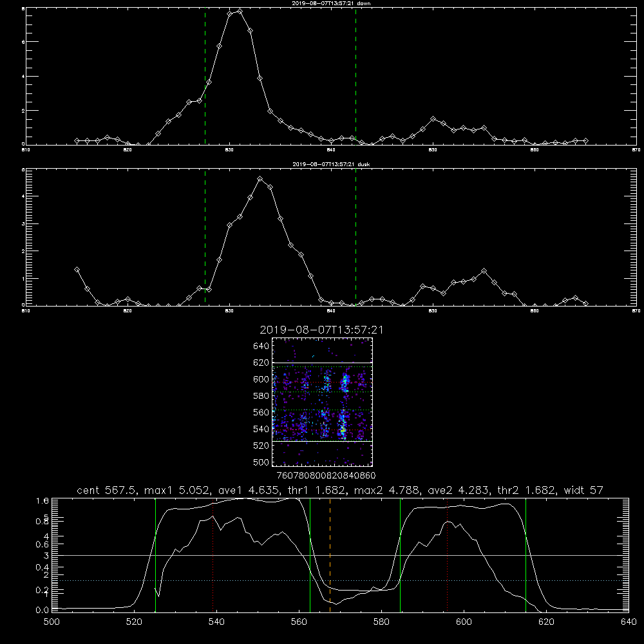Select the 'cent 567.5' value in the bottom header
The width and height of the screenshot is (644, 644).
click(x=107, y=490)
